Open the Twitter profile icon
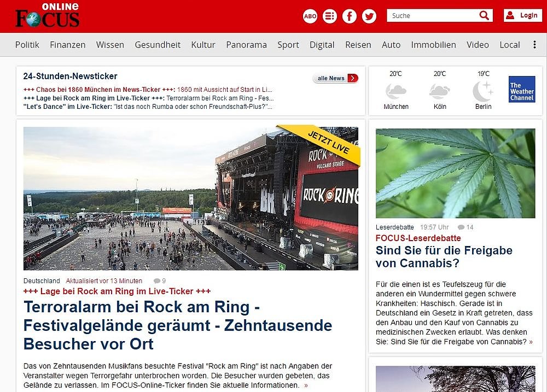Screen dimensions: 547x392 click(369, 16)
